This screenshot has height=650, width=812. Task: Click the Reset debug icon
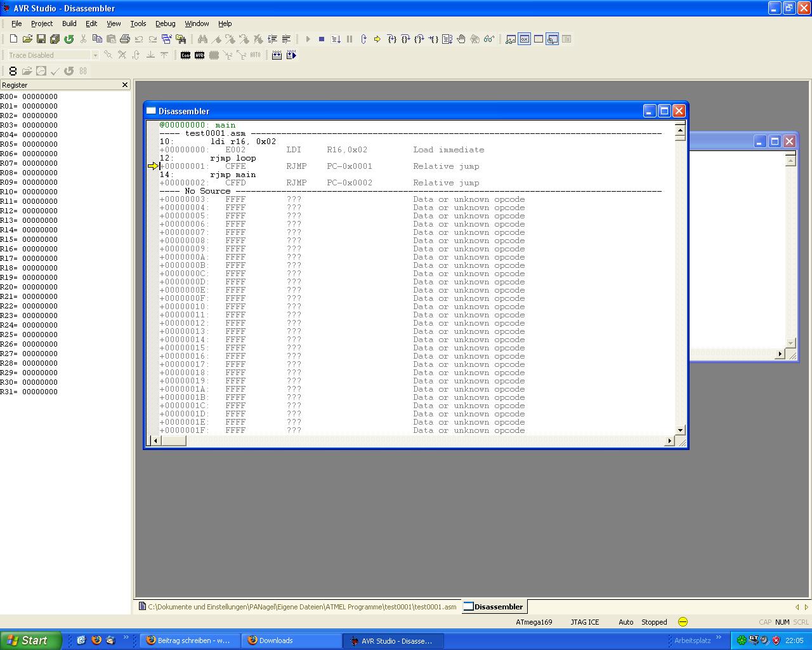tap(363, 39)
